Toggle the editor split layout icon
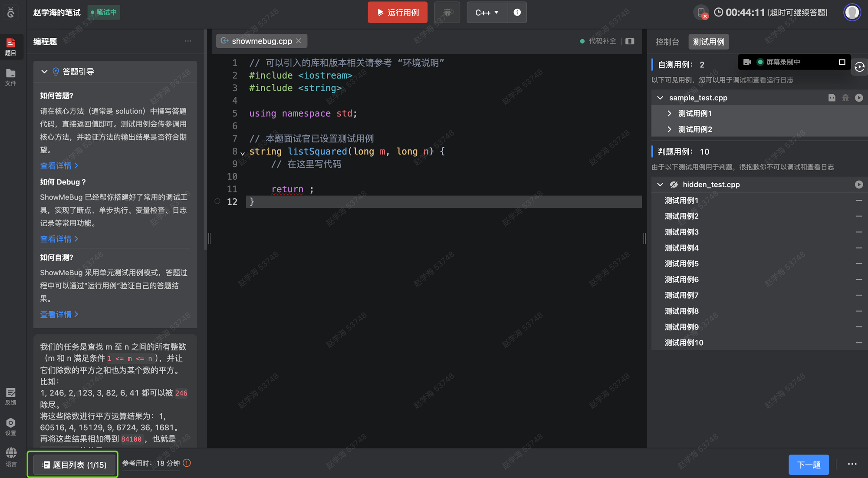 coord(630,41)
